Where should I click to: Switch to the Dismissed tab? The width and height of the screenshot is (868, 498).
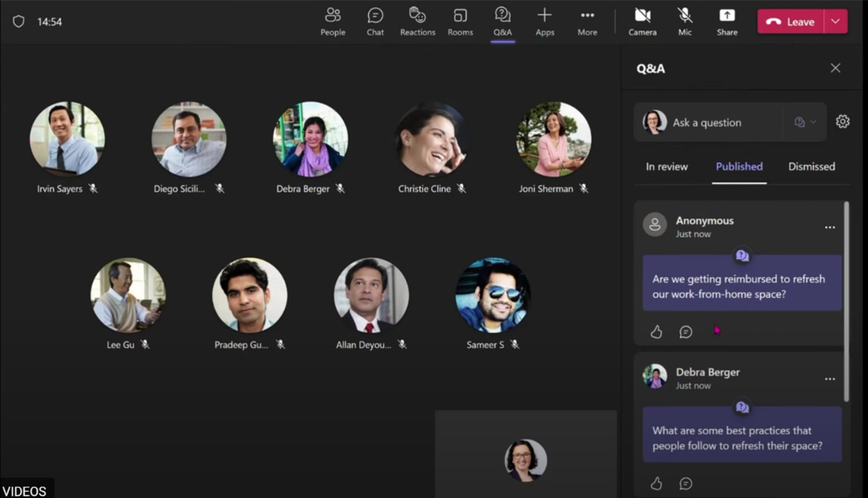tap(811, 166)
